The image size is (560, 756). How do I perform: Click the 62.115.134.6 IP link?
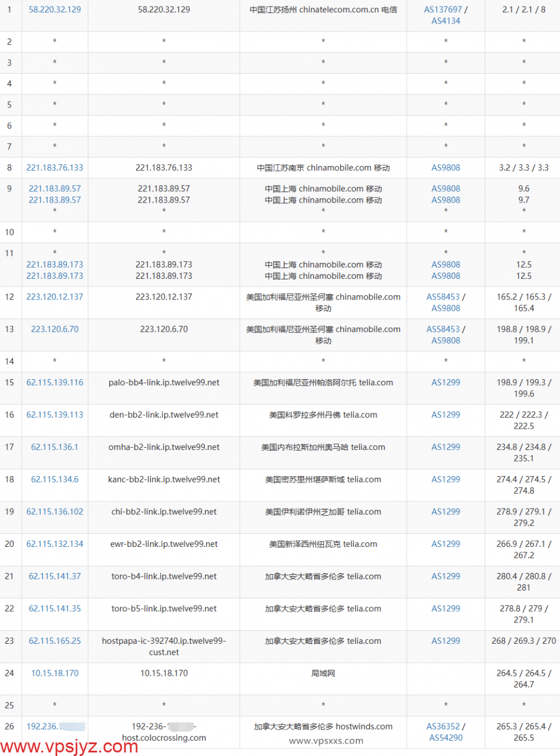[x=54, y=480]
